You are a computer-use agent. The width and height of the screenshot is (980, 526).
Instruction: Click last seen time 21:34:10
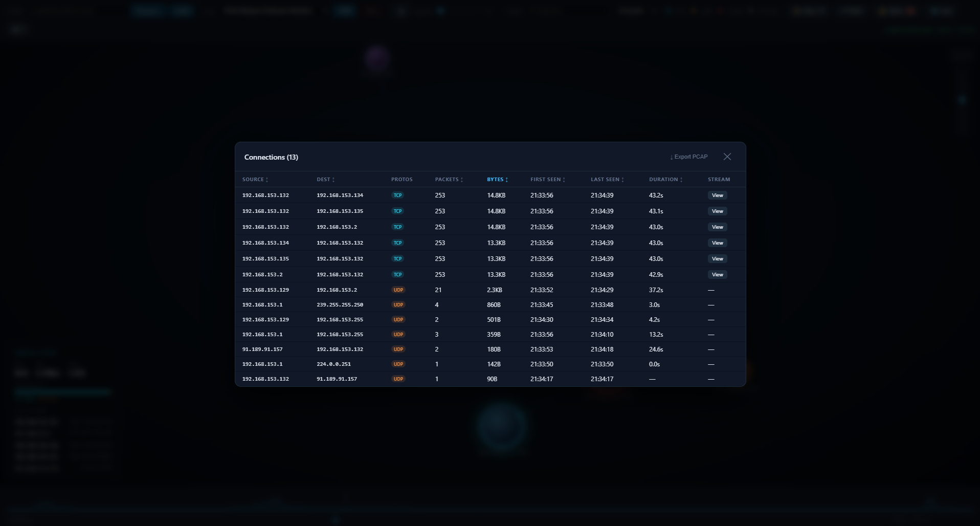pyautogui.click(x=602, y=335)
